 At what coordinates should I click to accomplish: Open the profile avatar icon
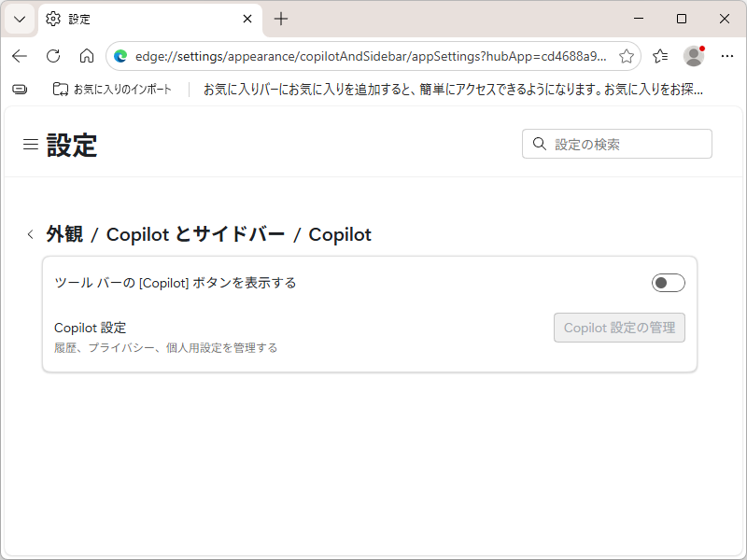[x=693, y=56]
